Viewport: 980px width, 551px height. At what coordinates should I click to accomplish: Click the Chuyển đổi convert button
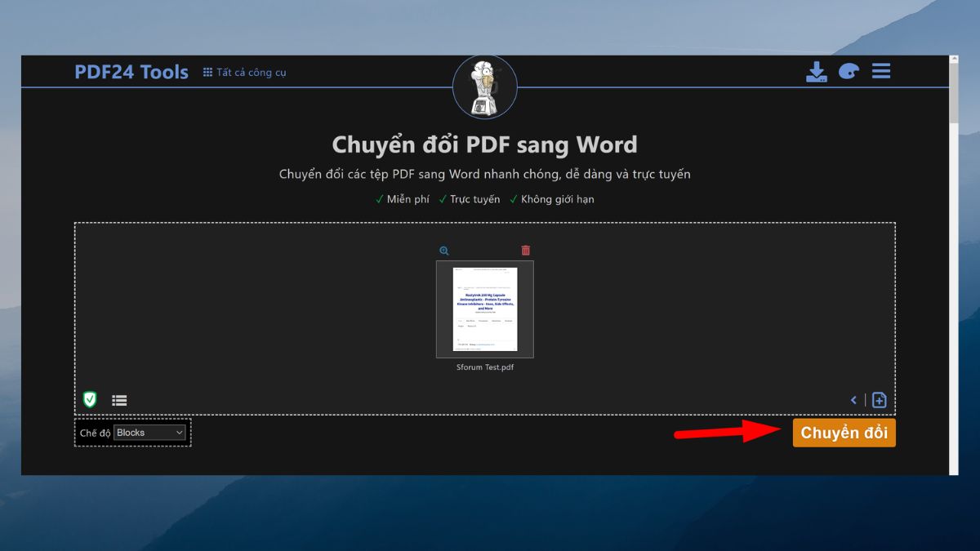844,433
